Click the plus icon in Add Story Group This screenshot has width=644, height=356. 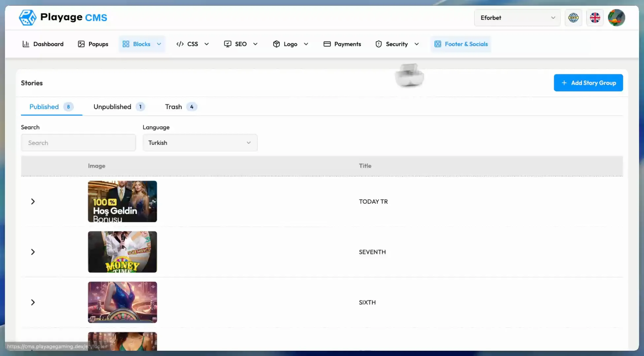[564, 83]
